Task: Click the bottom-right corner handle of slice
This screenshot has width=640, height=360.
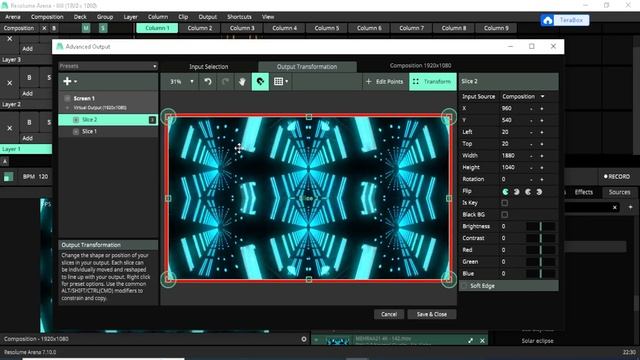Action: coord(449,280)
